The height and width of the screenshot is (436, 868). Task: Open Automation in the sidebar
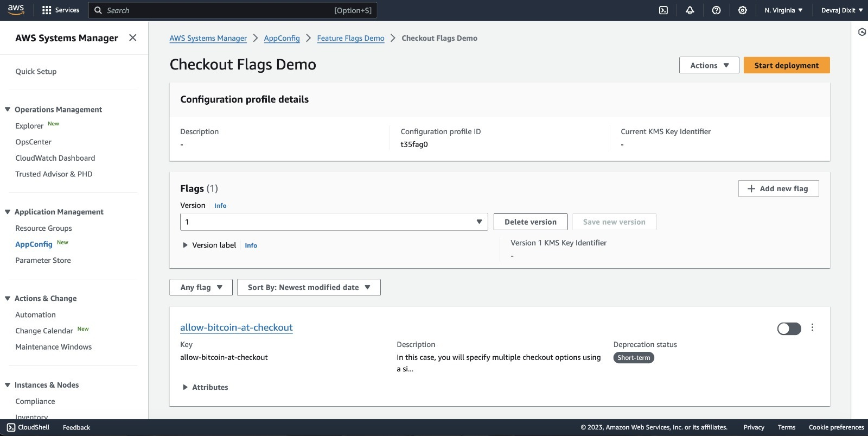point(35,314)
